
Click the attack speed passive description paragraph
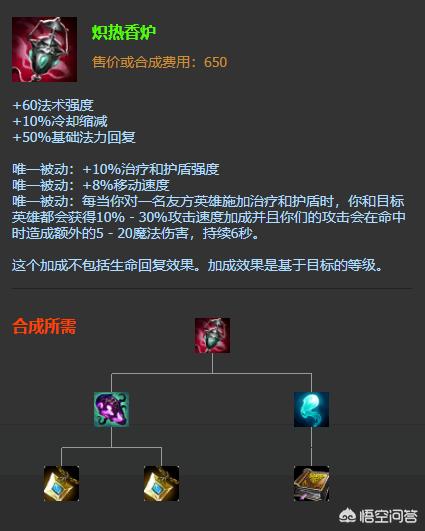(209, 217)
